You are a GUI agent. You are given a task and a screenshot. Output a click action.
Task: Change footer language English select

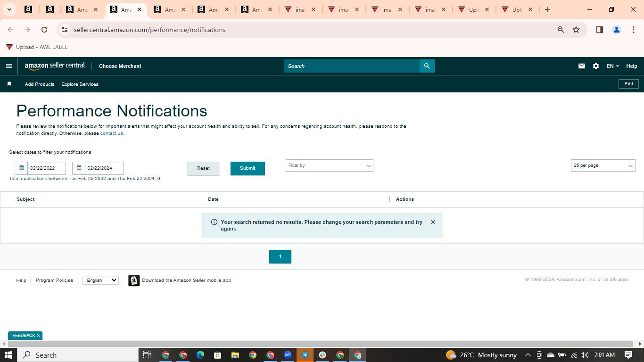[x=100, y=280]
